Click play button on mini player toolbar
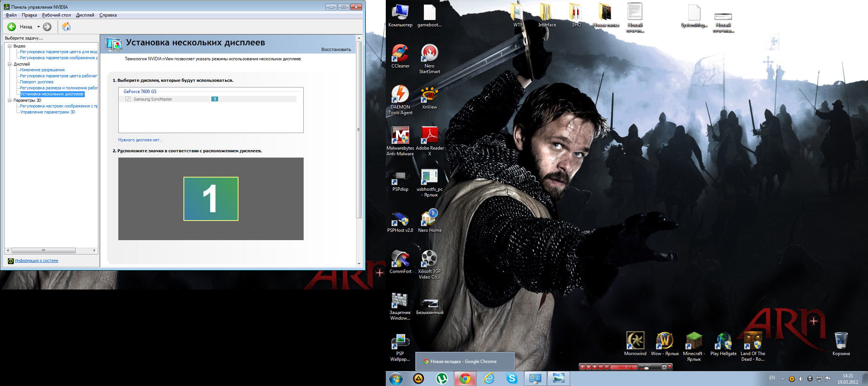 (x=582, y=367)
